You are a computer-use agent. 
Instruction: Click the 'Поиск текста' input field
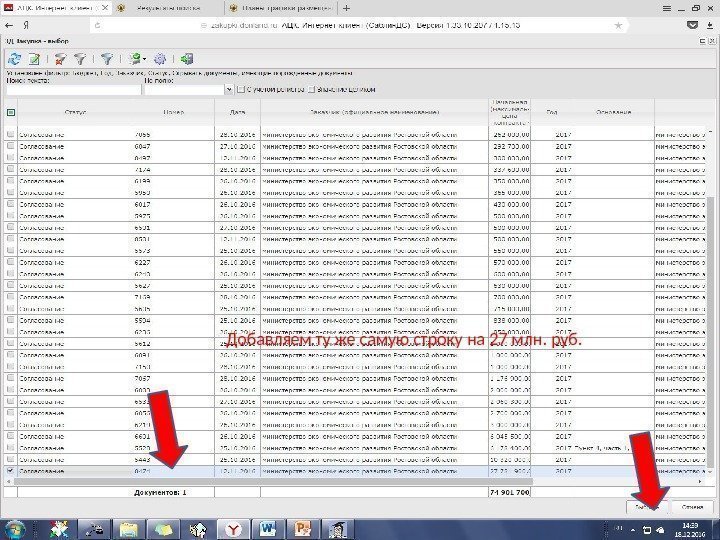pyautogui.click(x=73, y=90)
